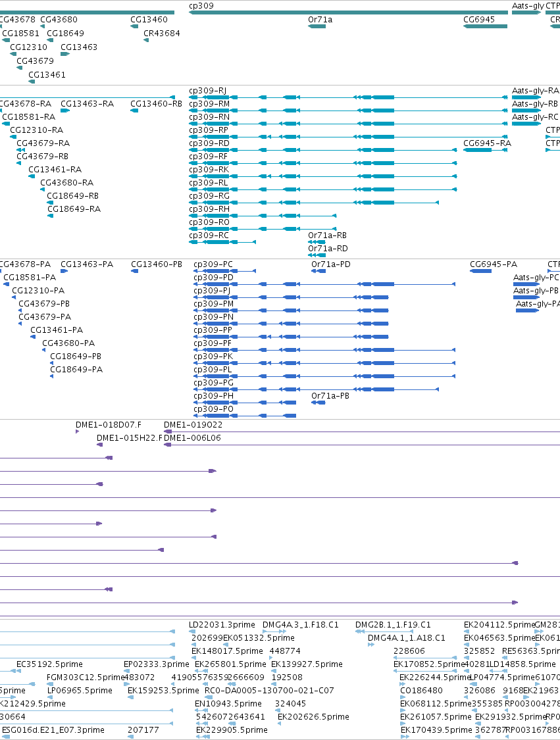Click the CG43680-RA transcript label
The width and height of the screenshot is (560, 740).
pyautogui.click(x=66, y=183)
